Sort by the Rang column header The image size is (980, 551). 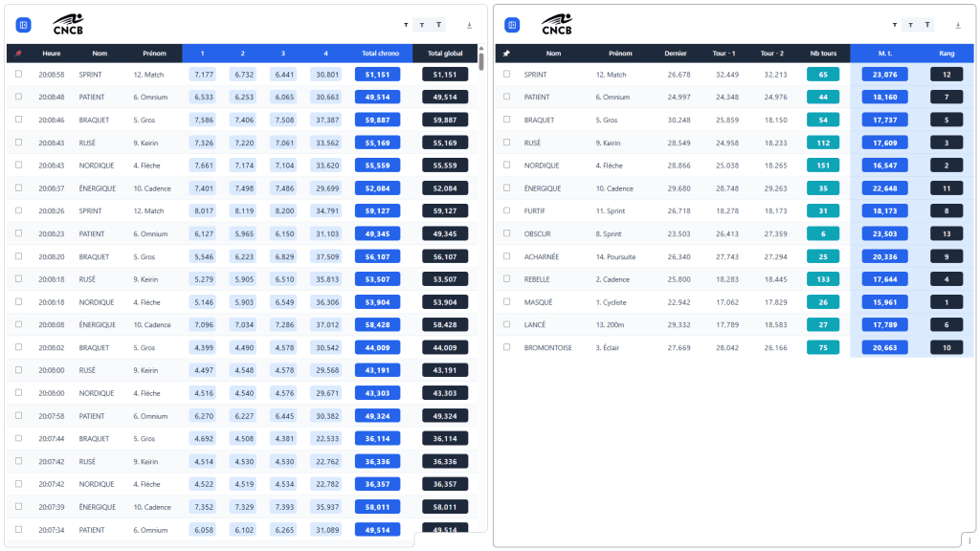coord(946,53)
